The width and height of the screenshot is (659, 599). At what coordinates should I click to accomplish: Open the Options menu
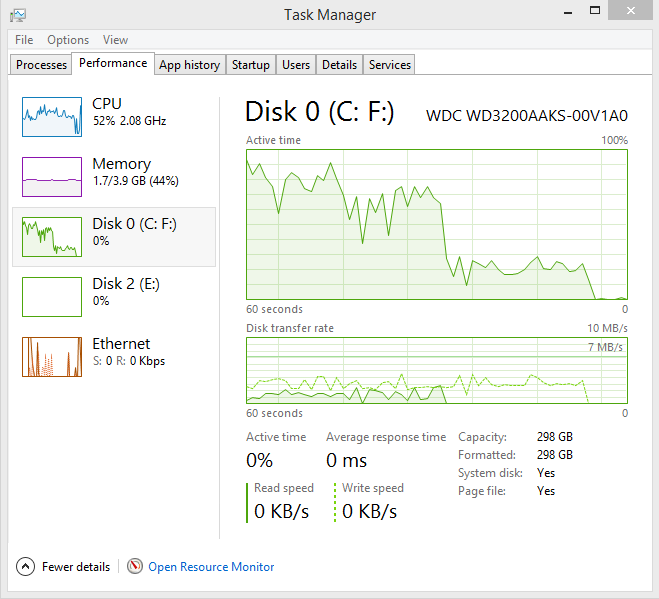(x=68, y=40)
